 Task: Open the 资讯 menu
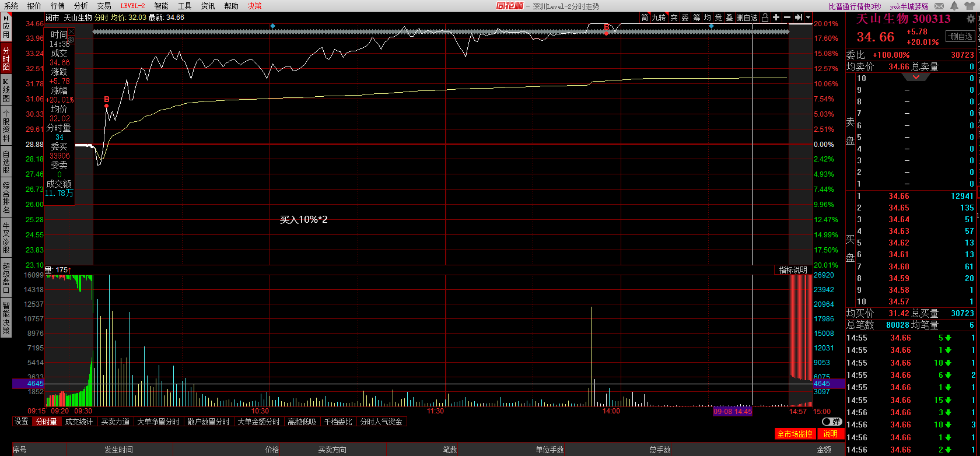click(208, 6)
